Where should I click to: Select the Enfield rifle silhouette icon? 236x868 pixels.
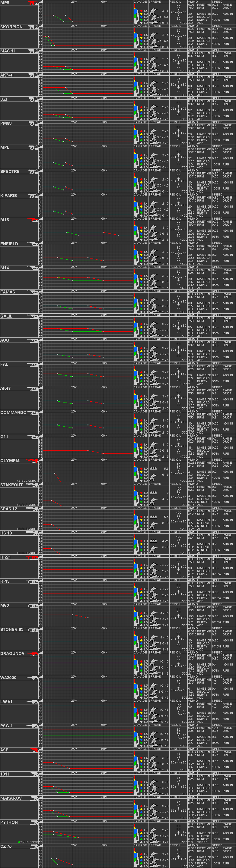(33, 244)
